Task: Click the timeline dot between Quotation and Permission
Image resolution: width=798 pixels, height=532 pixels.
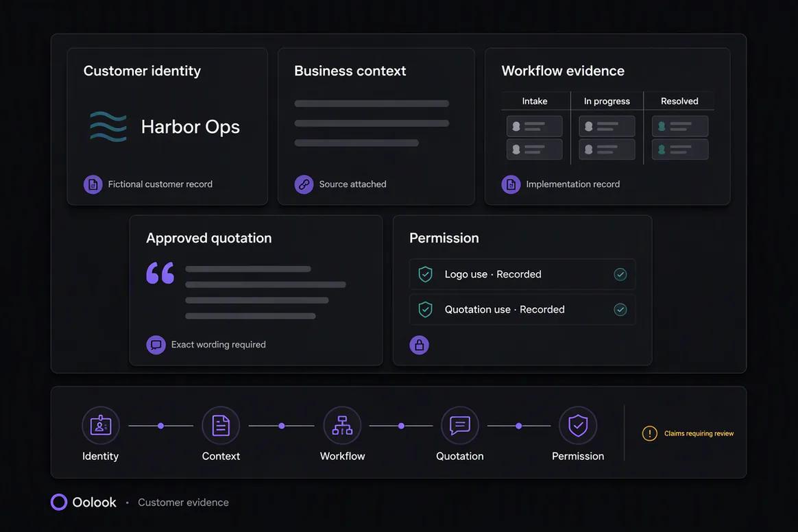Action: (518, 426)
